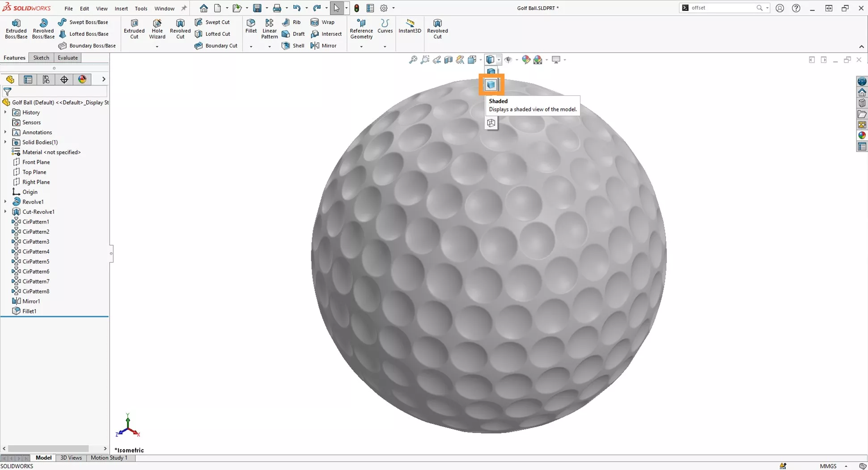The image size is (868, 470).
Task: Toggle the DisplayManager tab
Action: coord(82,79)
